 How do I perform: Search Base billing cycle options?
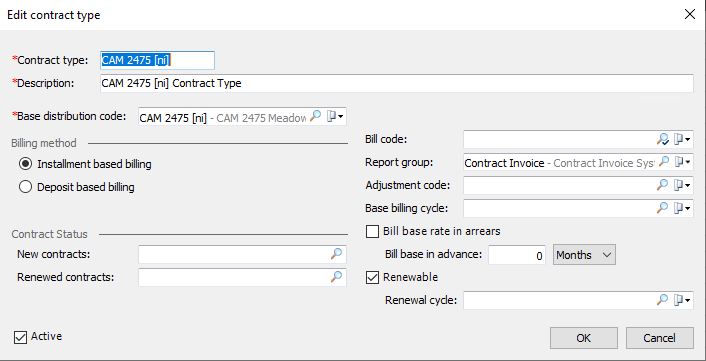click(x=662, y=208)
